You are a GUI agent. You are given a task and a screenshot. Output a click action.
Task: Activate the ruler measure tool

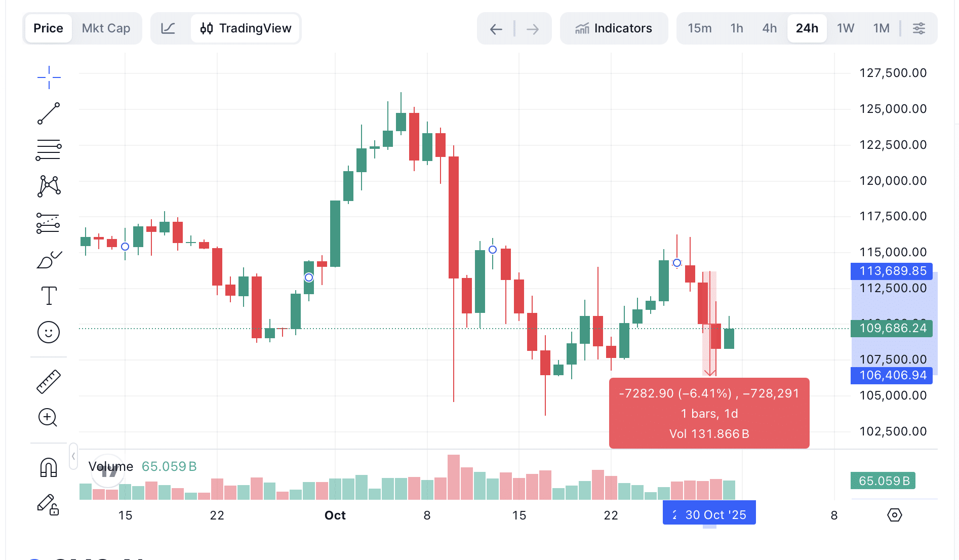click(49, 381)
